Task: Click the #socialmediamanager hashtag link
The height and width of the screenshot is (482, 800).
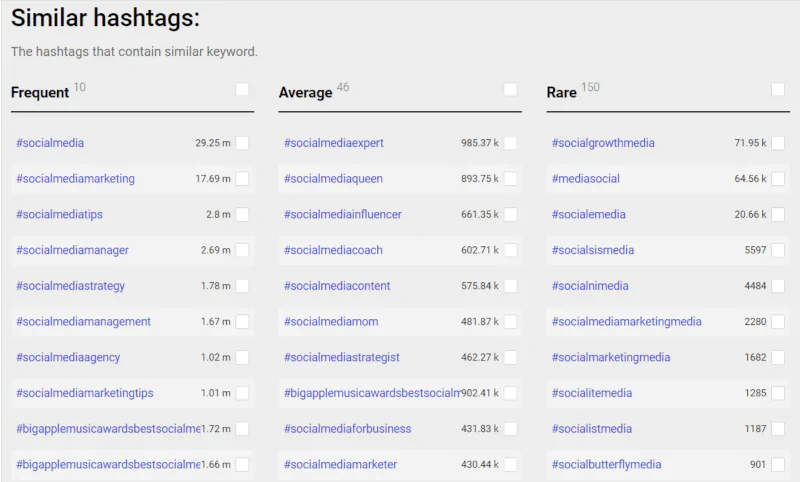Action: [x=72, y=250]
